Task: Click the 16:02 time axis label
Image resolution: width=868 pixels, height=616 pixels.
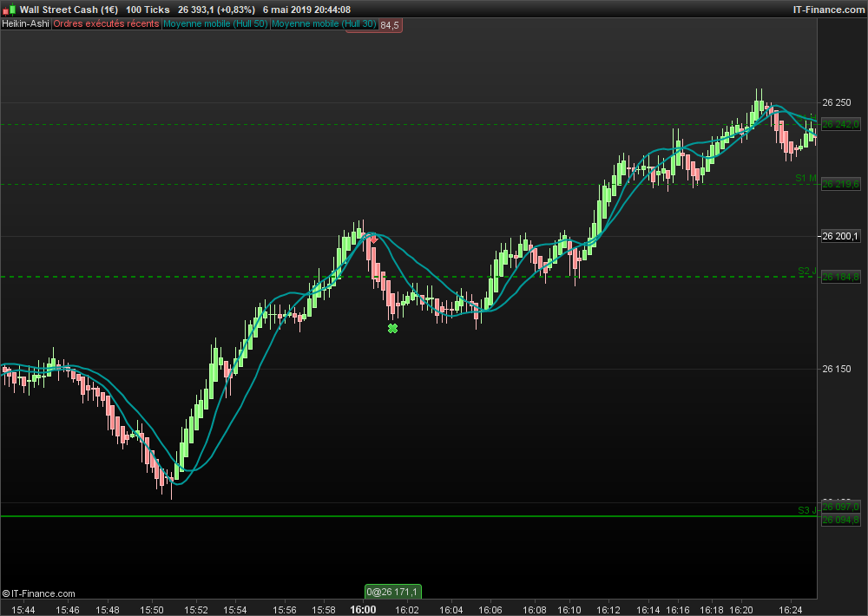Action: [407, 610]
